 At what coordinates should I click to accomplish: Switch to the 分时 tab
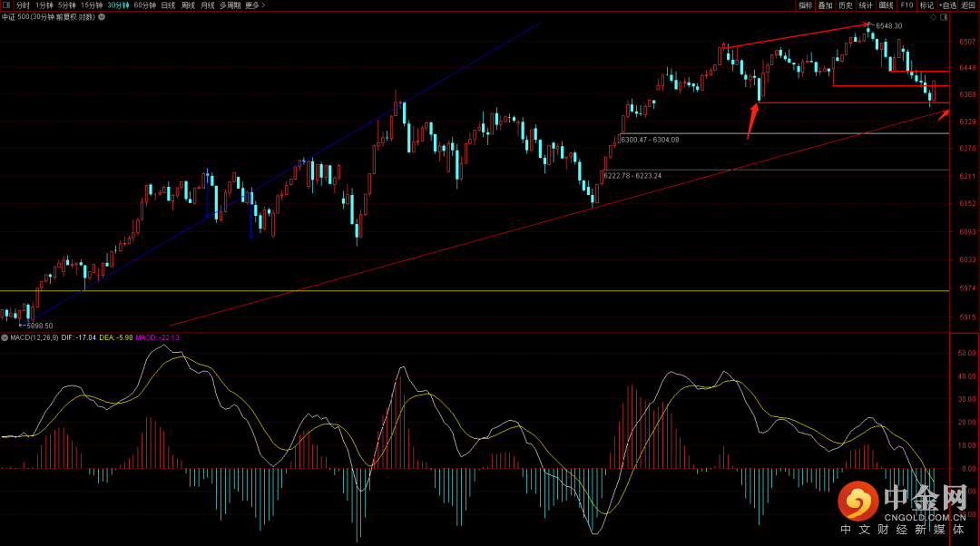click(x=23, y=5)
